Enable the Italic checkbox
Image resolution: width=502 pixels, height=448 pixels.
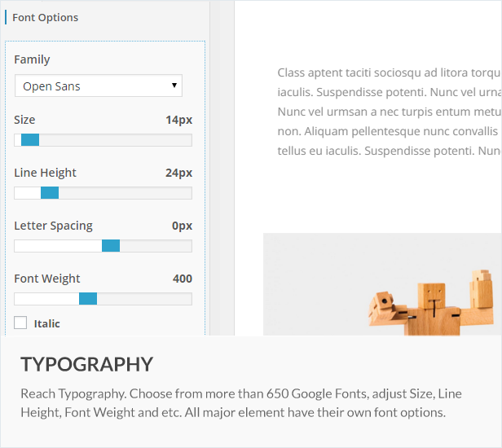pyautogui.click(x=20, y=323)
